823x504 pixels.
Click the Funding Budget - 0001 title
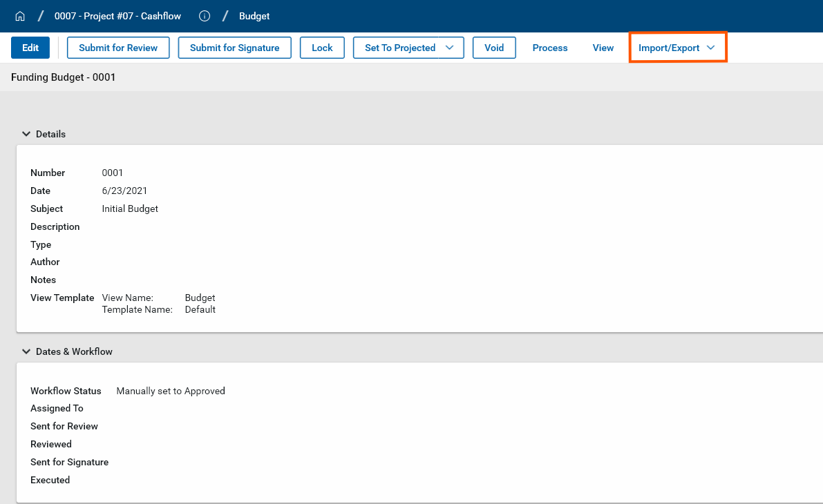click(x=64, y=77)
